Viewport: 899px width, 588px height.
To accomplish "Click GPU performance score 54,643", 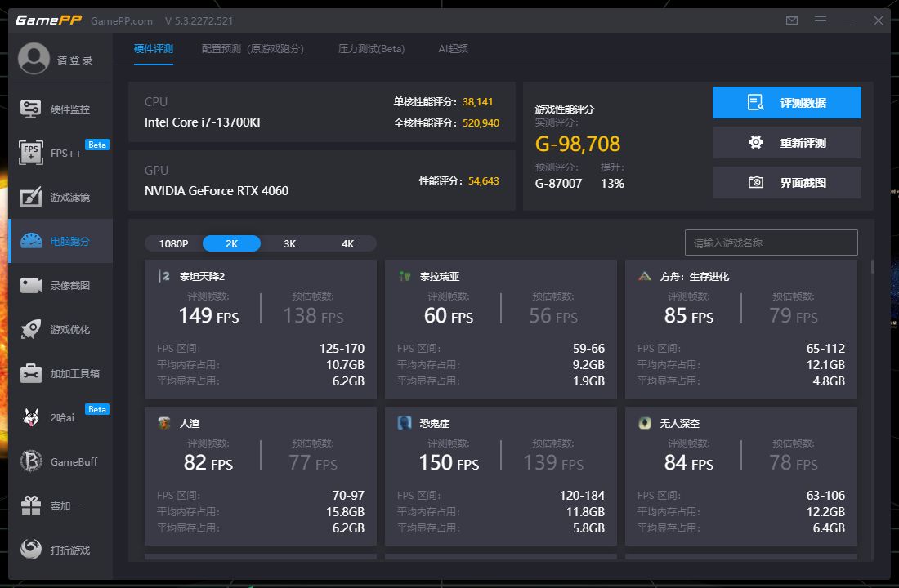I will click(483, 181).
